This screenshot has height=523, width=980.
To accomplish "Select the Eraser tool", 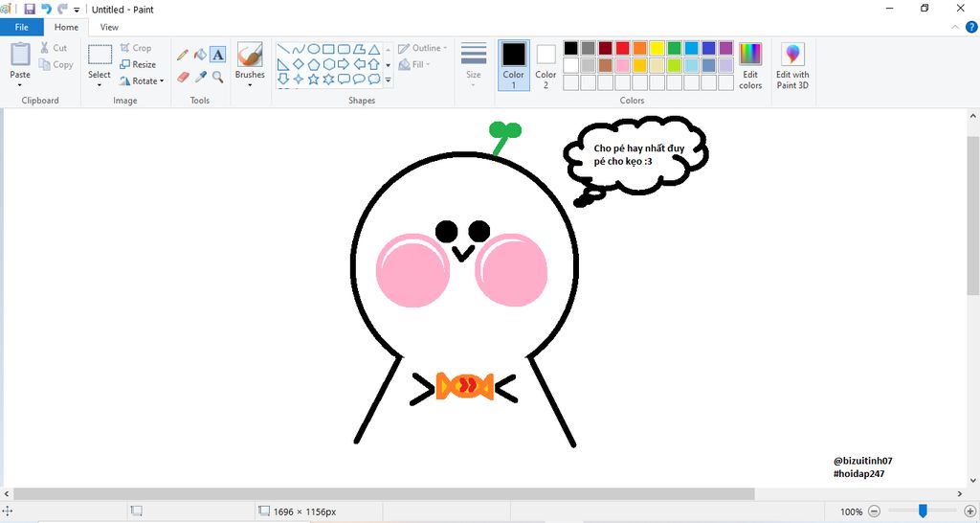I will click(183, 77).
